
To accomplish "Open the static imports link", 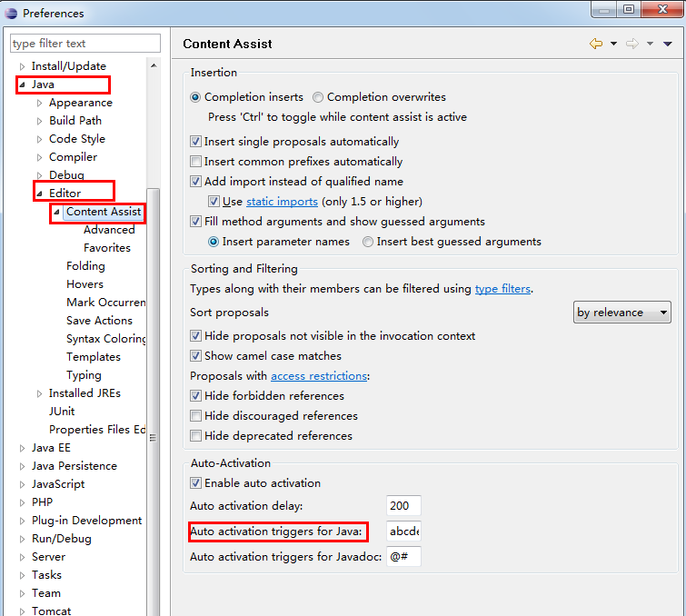I will 282,202.
